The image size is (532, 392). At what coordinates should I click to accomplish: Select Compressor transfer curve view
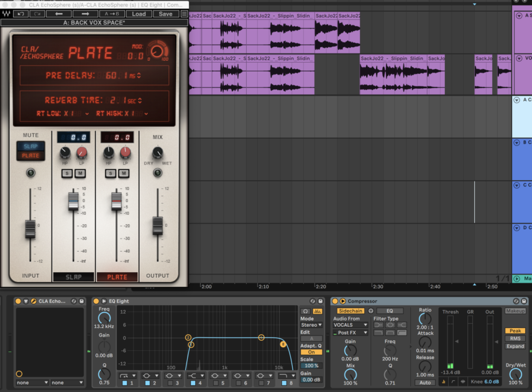coord(453,382)
